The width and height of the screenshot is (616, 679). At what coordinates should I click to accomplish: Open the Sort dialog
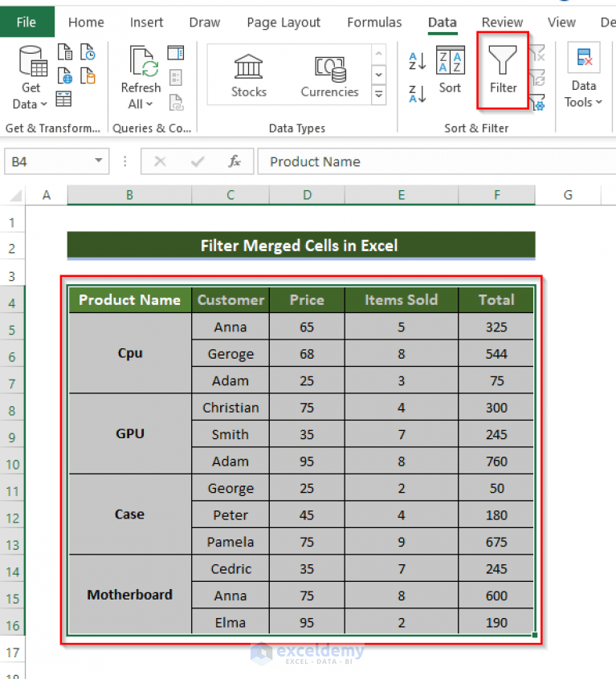point(450,70)
